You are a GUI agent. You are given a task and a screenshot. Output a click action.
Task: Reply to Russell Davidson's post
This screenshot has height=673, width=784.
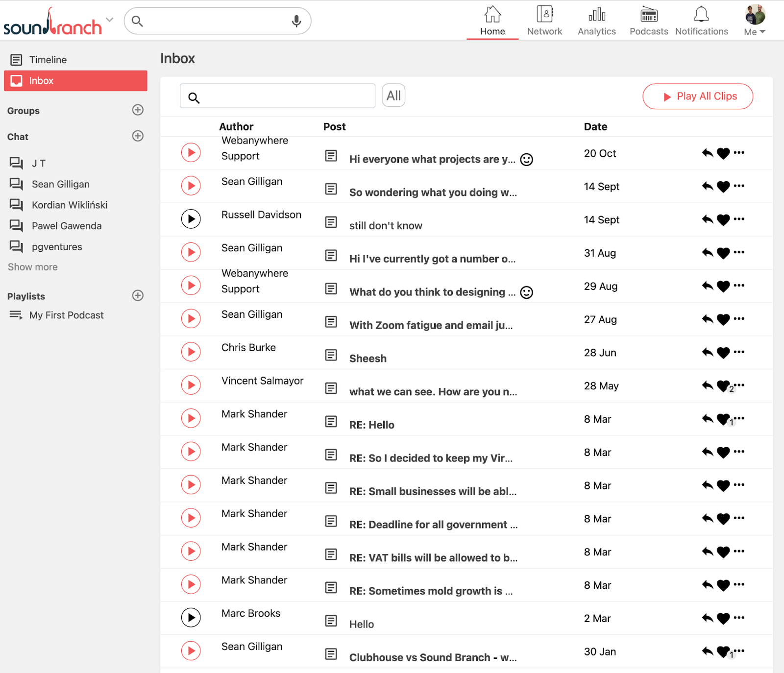708,219
